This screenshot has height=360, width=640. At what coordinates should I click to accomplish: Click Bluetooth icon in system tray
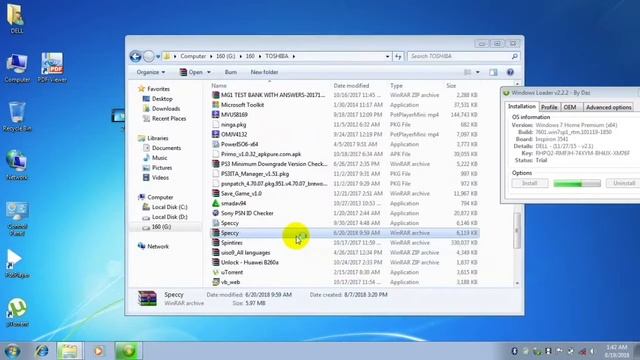pyautogui.click(x=514, y=351)
